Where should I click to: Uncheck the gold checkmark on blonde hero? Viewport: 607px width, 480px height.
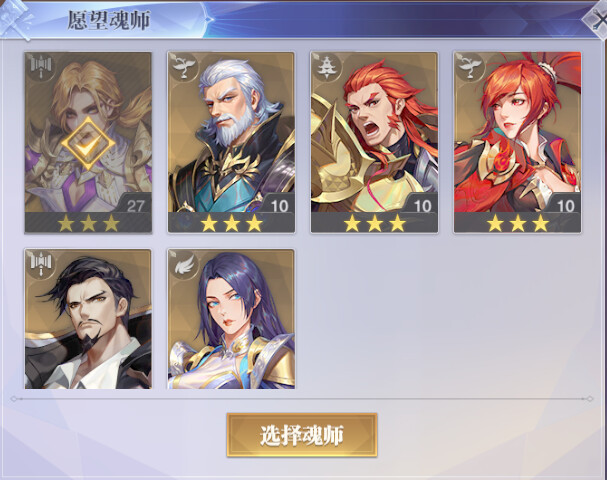88,144
